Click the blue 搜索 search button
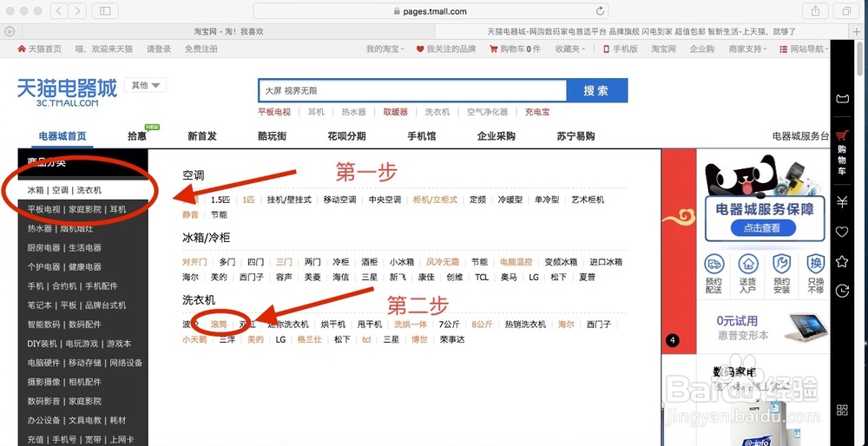This screenshot has width=868, height=446. tap(597, 91)
